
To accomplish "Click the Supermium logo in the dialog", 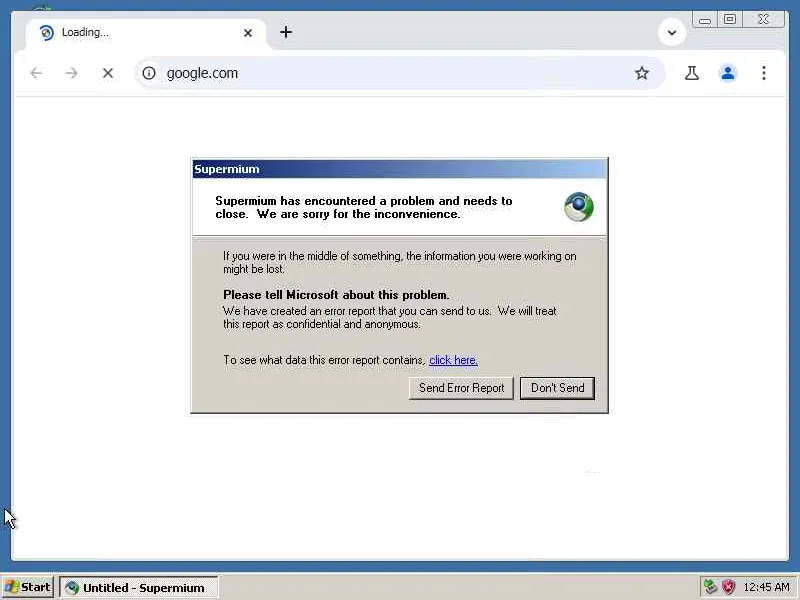I will tap(579, 207).
